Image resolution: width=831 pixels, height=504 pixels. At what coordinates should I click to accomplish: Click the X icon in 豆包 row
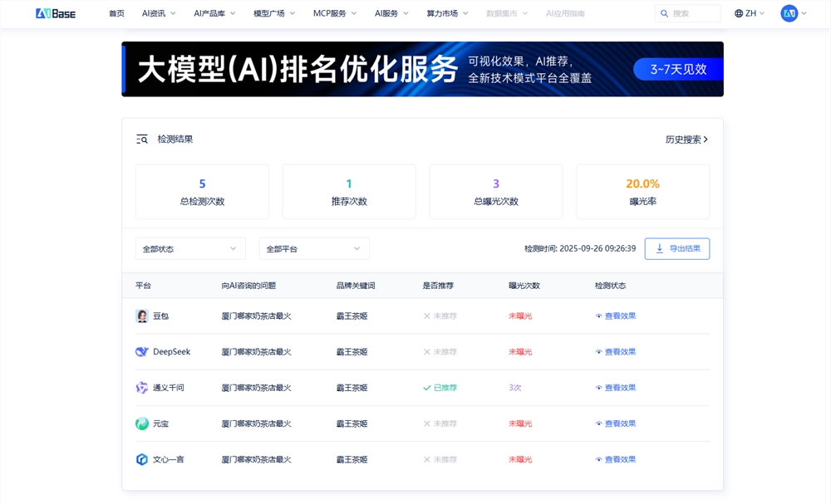[x=426, y=316]
